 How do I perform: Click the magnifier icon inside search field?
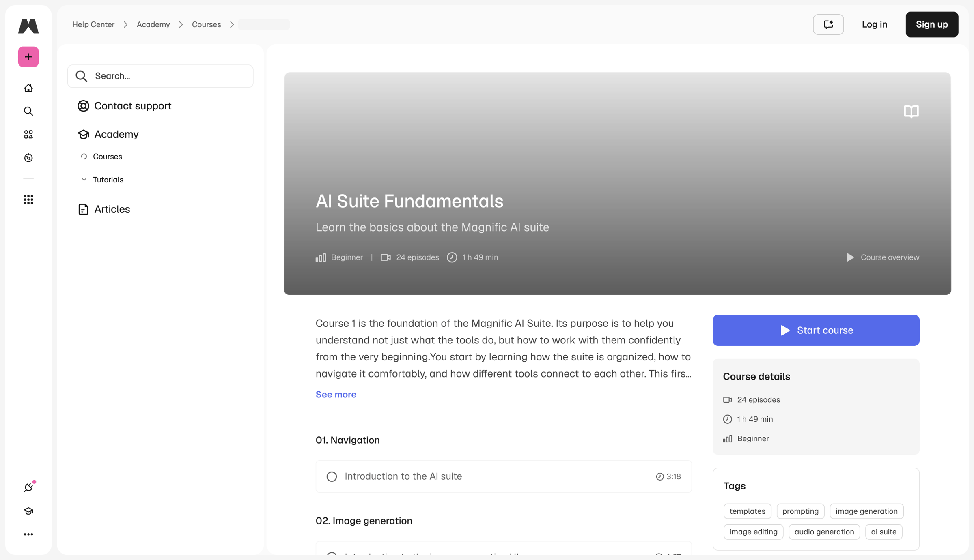tap(81, 76)
